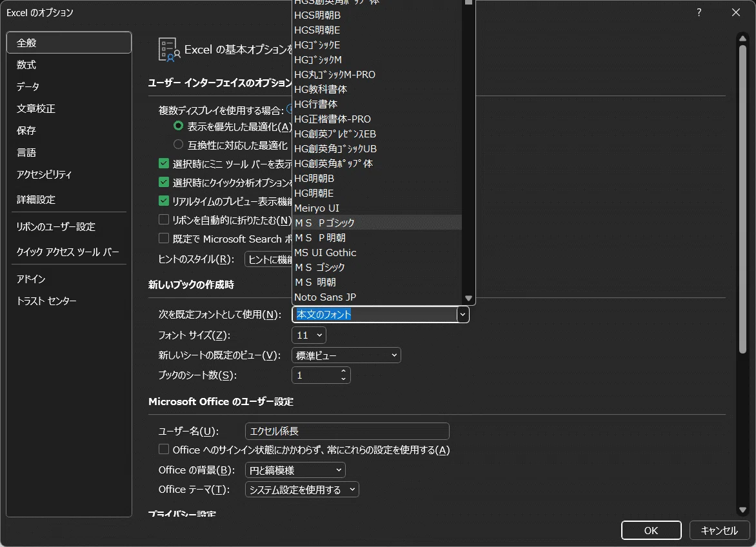The height and width of the screenshot is (547, 756).
Task: Choose HGｺﾞｼｯｸM from font list
Action: (x=377, y=60)
